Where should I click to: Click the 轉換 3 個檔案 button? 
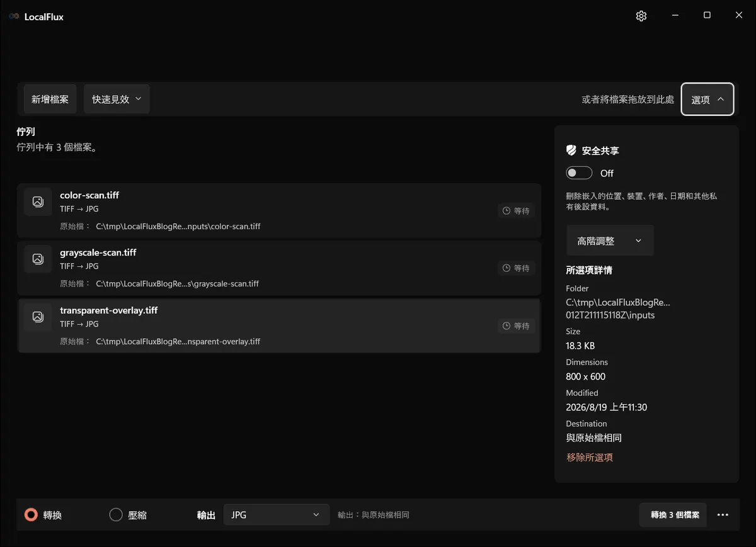click(673, 515)
